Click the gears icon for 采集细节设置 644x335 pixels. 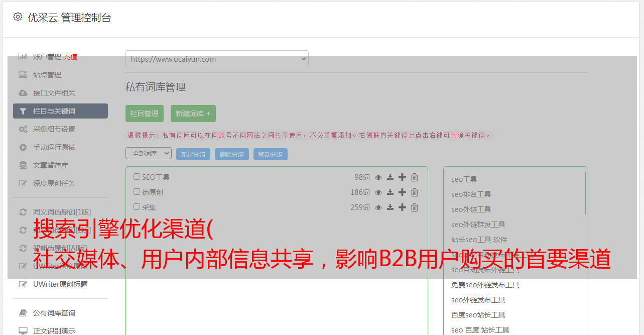pos(23,129)
